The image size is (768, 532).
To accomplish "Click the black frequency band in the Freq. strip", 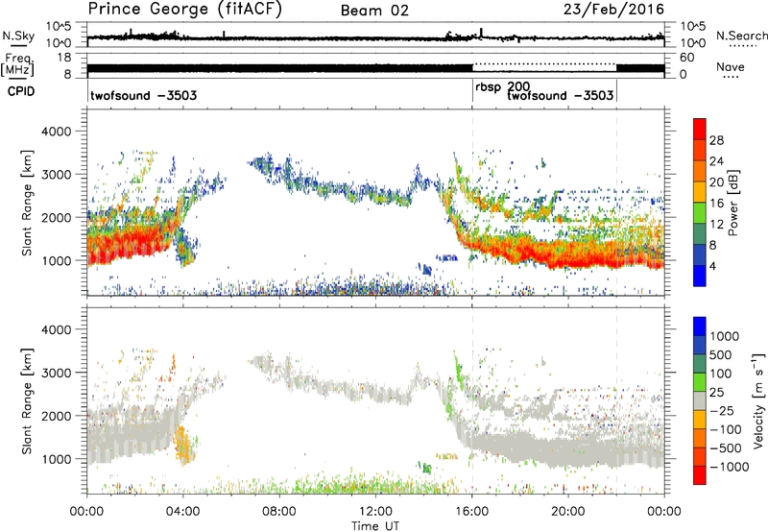I will pyautogui.click(x=279, y=68).
